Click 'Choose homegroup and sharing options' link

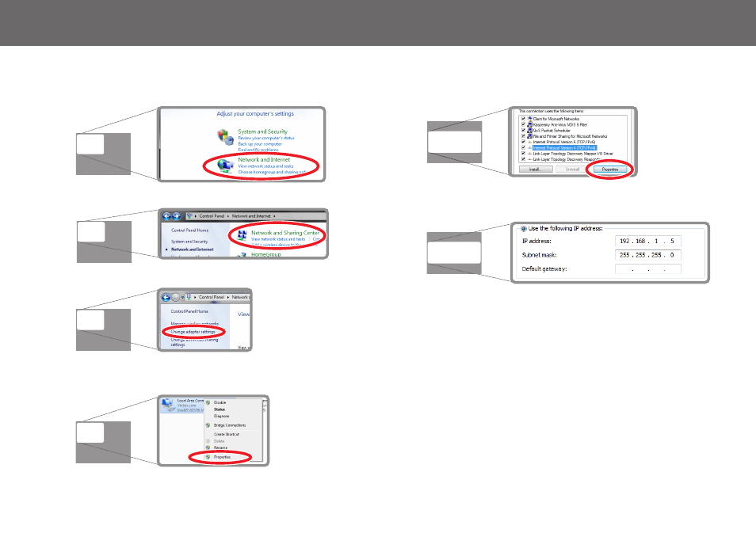click(272, 172)
